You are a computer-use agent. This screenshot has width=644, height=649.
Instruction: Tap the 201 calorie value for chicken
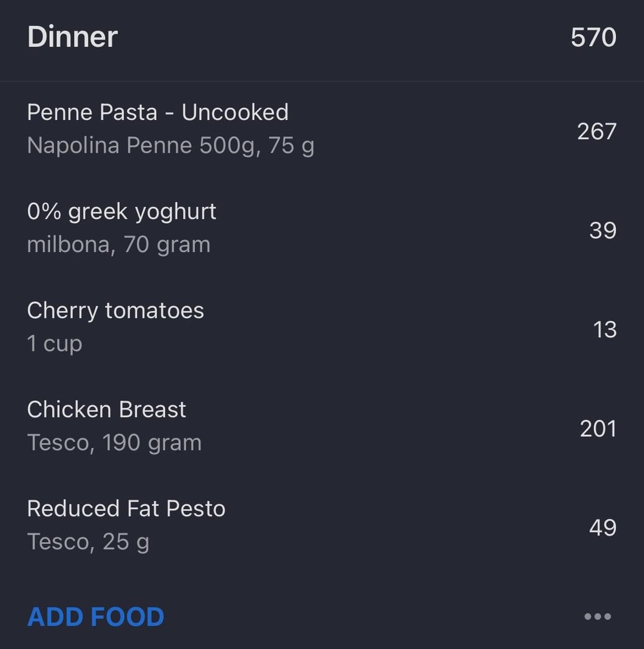pos(598,428)
